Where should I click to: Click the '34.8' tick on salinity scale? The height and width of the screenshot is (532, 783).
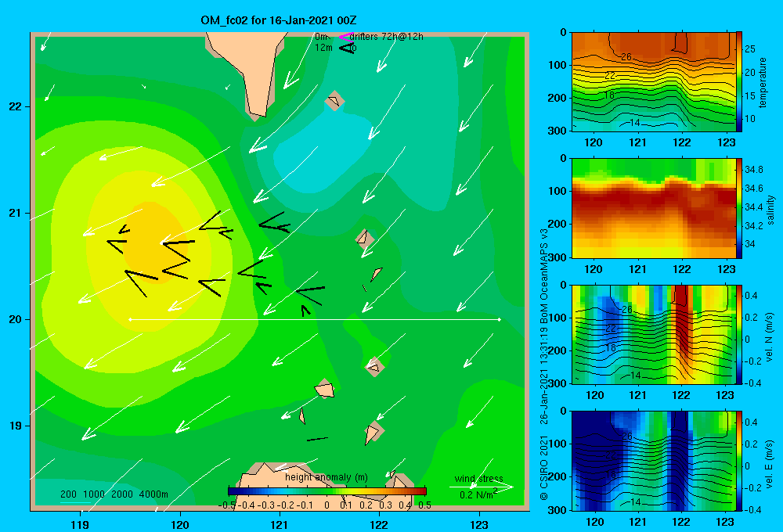(x=753, y=170)
